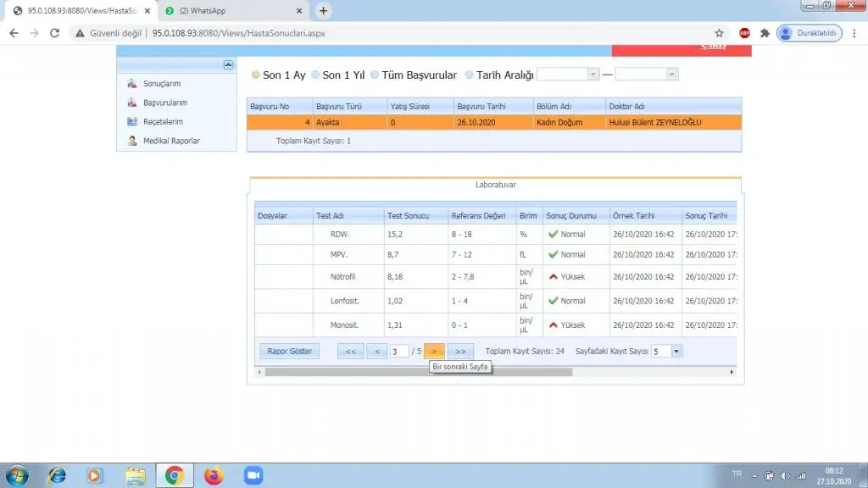Bookmark this page with the star icon

(x=720, y=33)
